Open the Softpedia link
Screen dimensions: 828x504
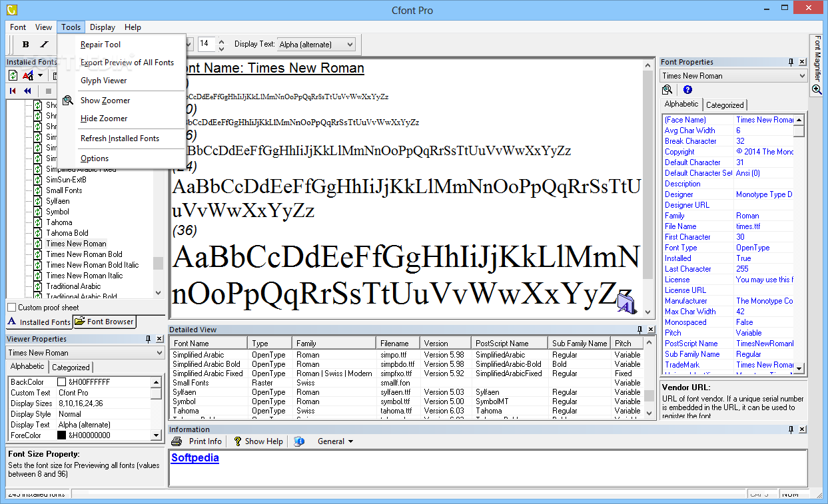(195, 458)
